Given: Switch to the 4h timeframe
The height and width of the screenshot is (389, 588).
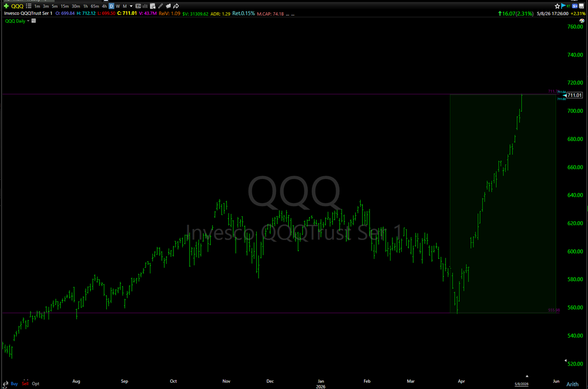Looking at the screenshot, I should [104, 6].
